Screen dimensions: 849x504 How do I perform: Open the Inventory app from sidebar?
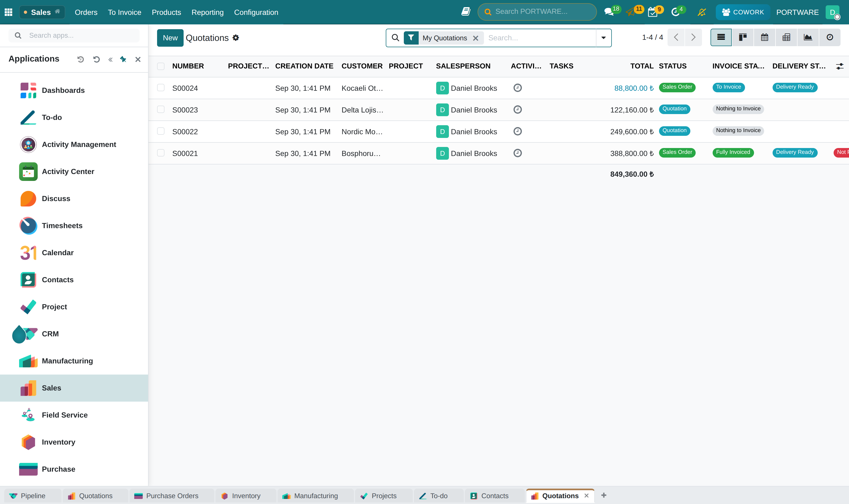74,442
